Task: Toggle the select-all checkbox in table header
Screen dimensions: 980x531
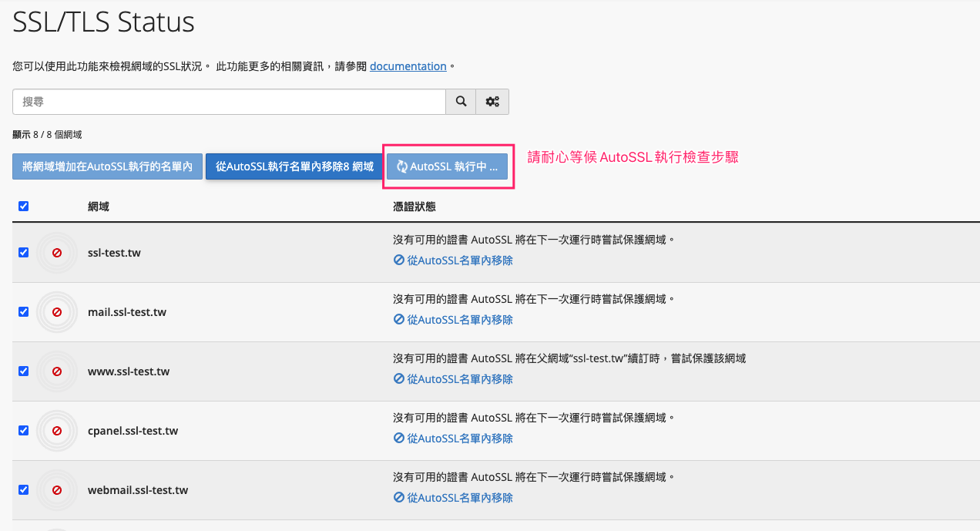Action: (23, 207)
